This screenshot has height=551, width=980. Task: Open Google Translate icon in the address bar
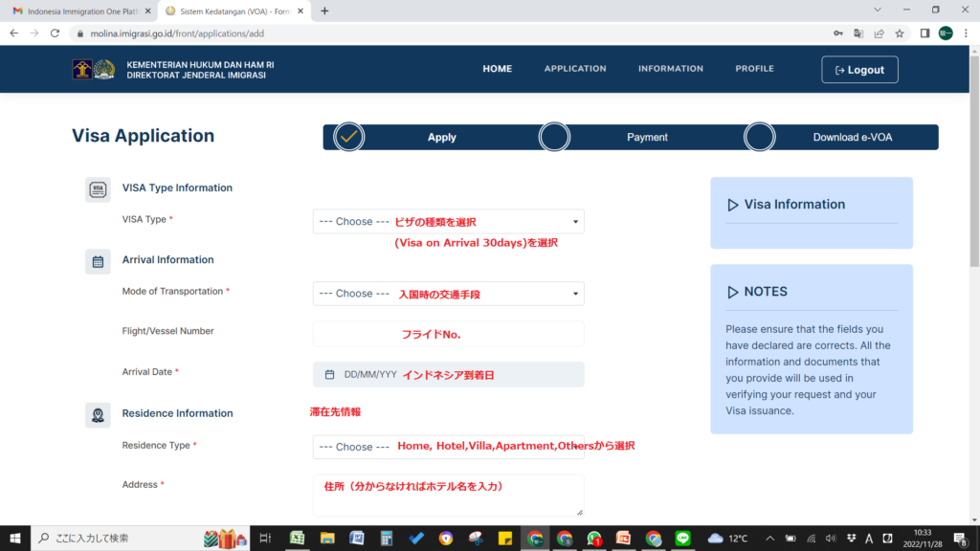click(x=858, y=33)
